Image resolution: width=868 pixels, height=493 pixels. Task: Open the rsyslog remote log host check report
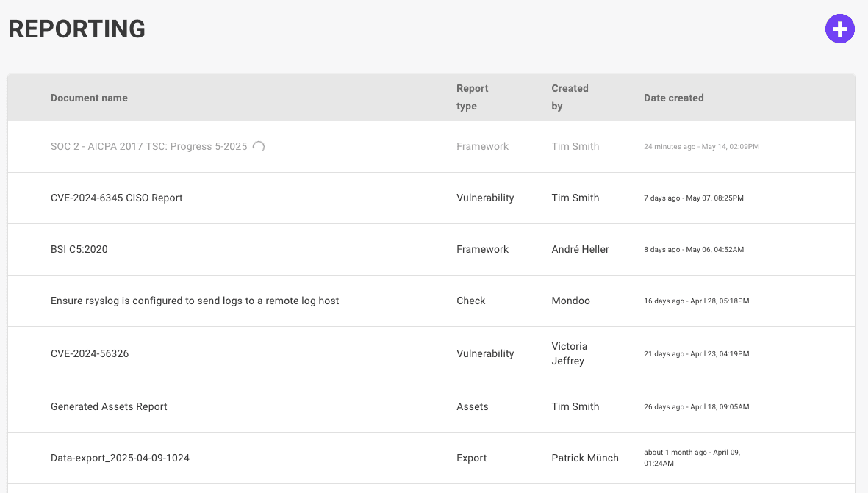click(x=194, y=301)
